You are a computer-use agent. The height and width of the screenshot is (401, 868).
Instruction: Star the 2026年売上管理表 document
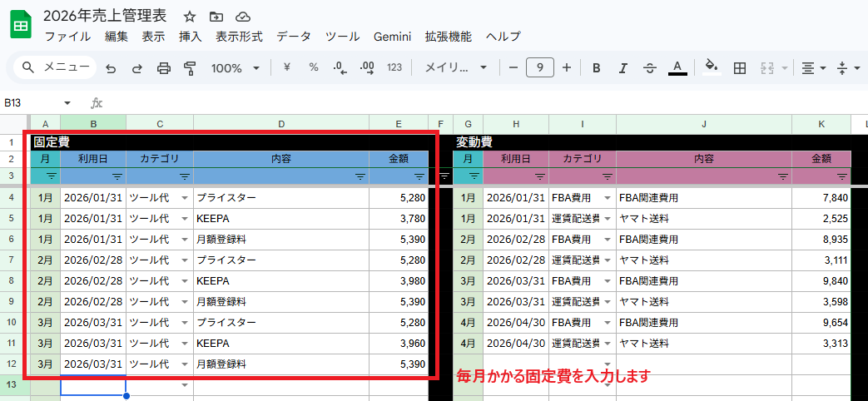click(x=190, y=17)
